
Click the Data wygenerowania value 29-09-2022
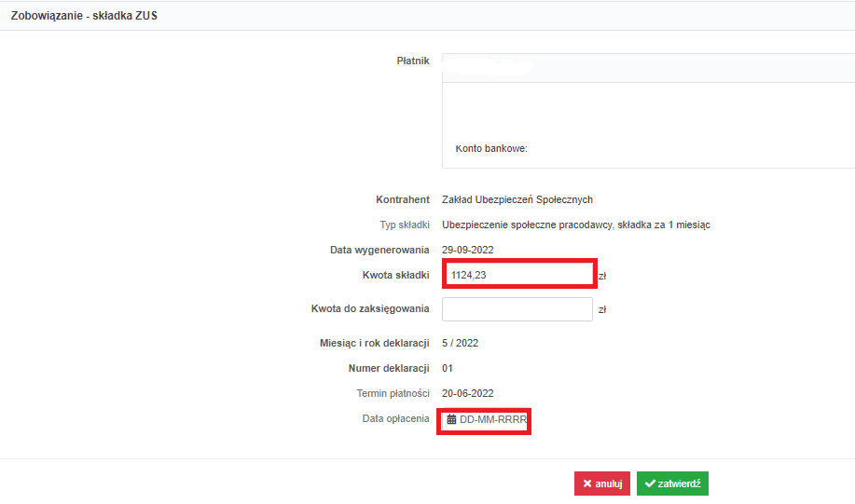(x=467, y=250)
